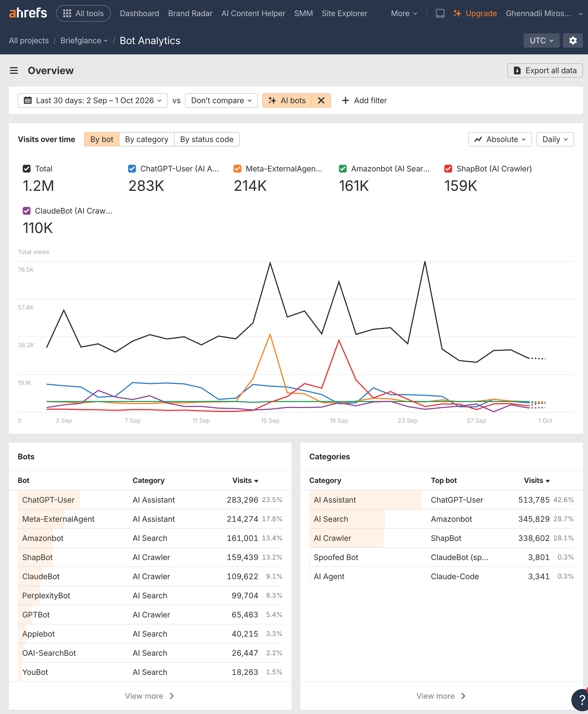Open the Don't compare dropdown

click(x=221, y=100)
